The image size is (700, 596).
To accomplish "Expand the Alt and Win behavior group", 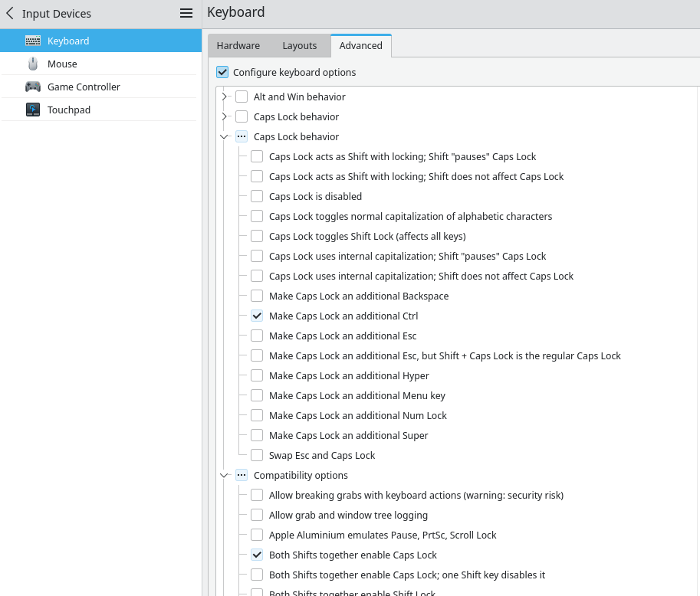I will 224,97.
